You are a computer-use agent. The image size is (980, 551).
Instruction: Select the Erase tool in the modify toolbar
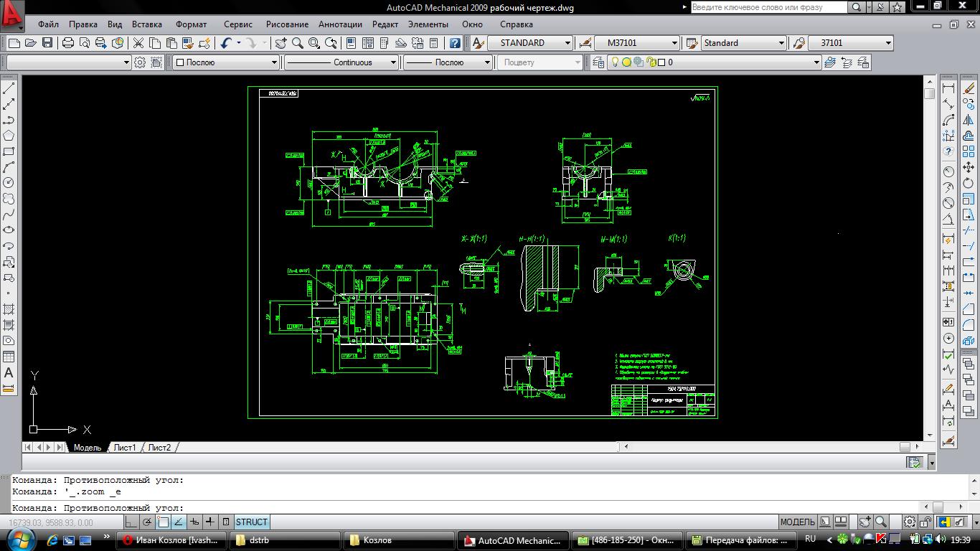969,88
